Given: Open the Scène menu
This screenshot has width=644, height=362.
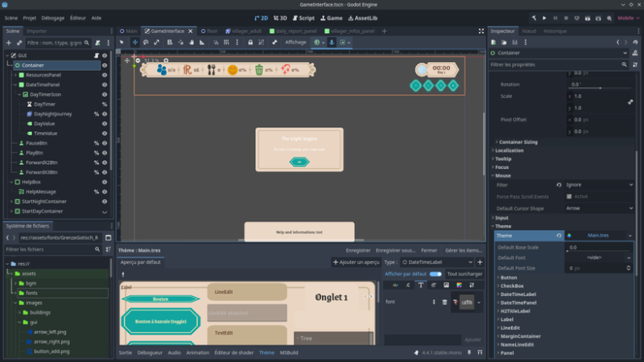Looking at the screenshot, I should 11,18.
